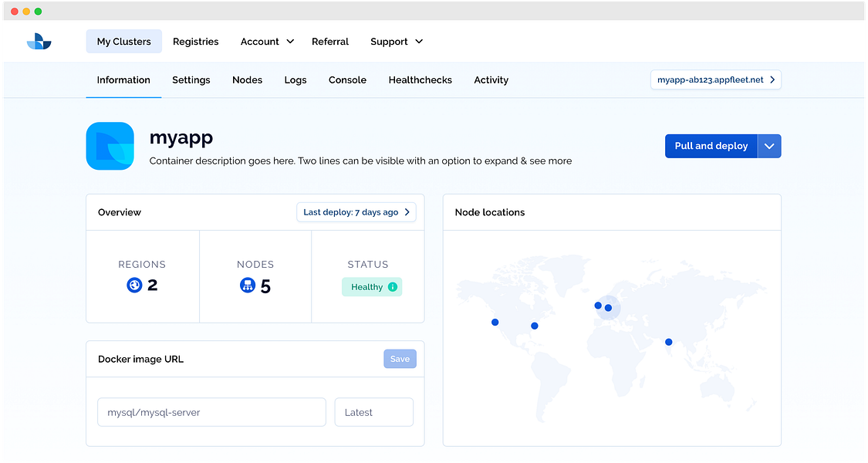
Task: Click the appfleet logo icon
Action: pyautogui.click(x=39, y=41)
